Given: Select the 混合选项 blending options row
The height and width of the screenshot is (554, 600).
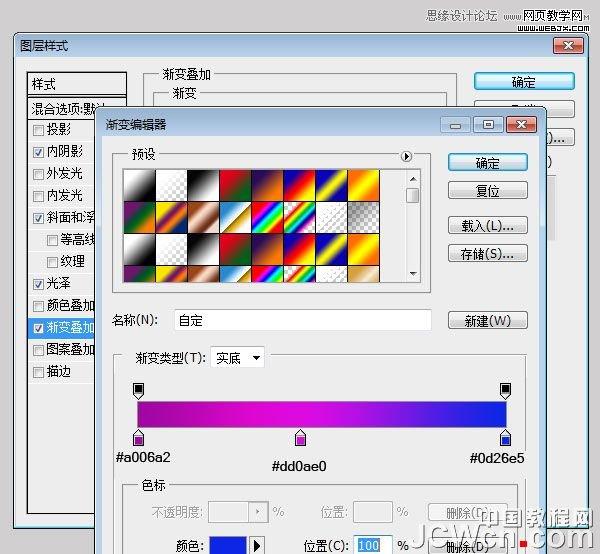Looking at the screenshot, I should tap(62, 109).
